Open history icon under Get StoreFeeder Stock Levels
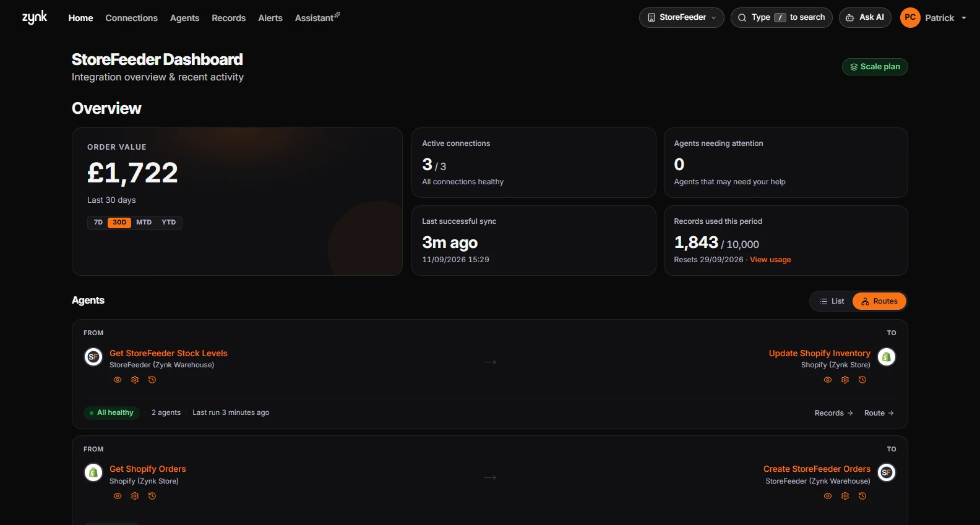The height and width of the screenshot is (525, 980). pos(152,380)
